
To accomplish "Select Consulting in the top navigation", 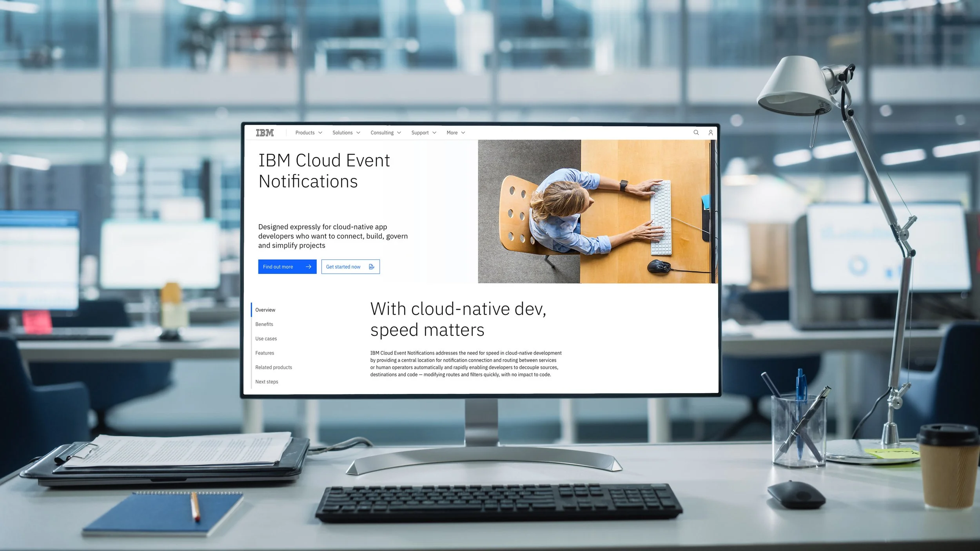I will pyautogui.click(x=383, y=132).
